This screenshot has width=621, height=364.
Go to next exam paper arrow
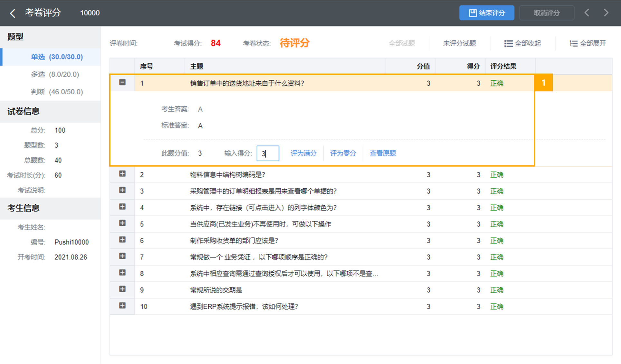click(606, 13)
